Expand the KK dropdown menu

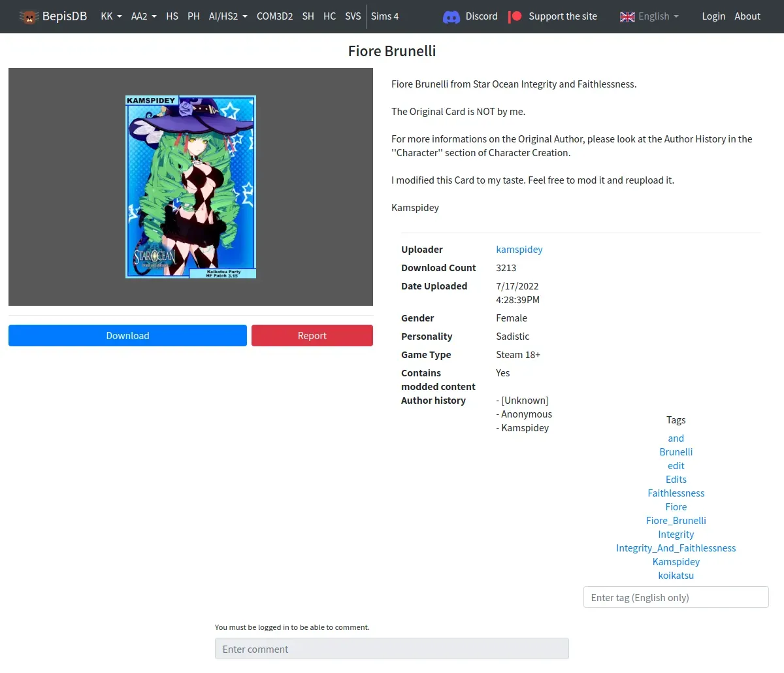pos(111,16)
